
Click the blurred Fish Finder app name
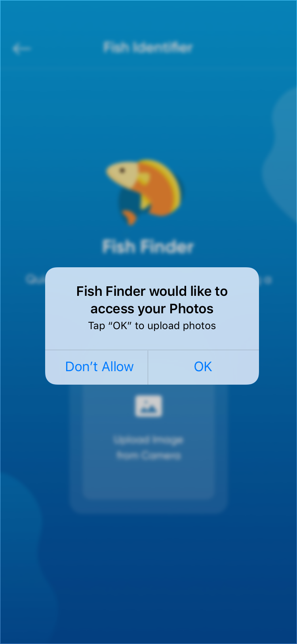[148, 247]
